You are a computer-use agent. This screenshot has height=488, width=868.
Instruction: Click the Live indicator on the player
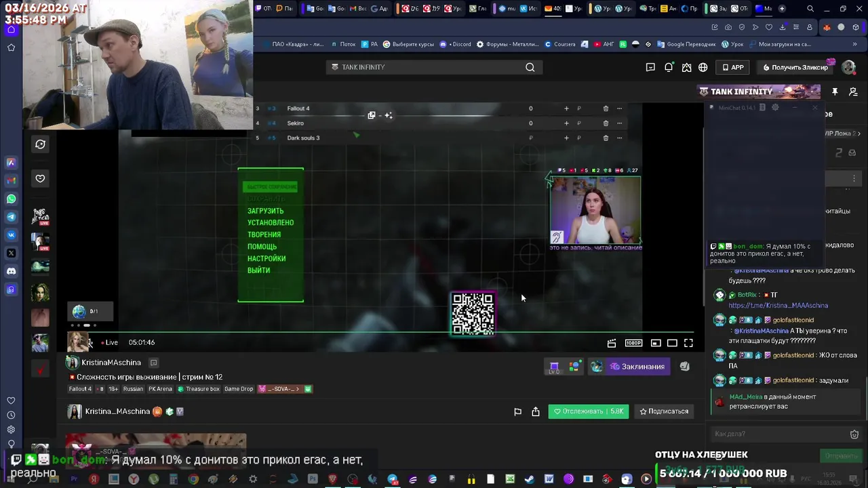(x=110, y=342)
